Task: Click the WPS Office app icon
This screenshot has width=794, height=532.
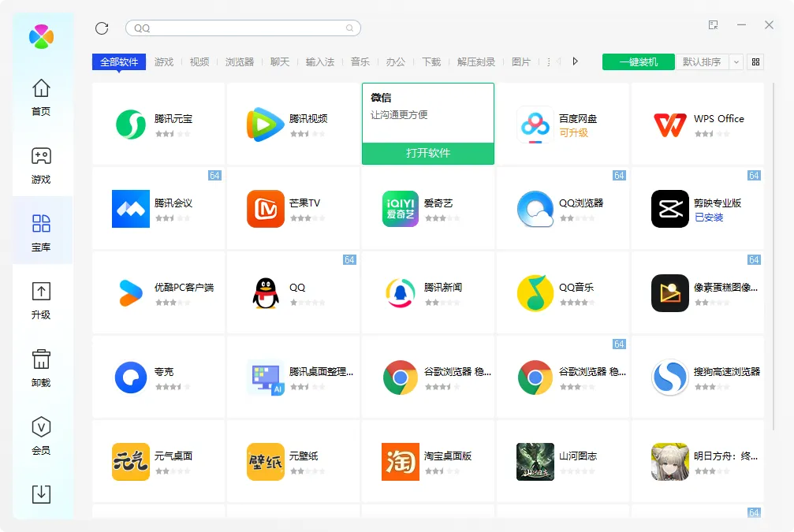Action: (670, 125)
